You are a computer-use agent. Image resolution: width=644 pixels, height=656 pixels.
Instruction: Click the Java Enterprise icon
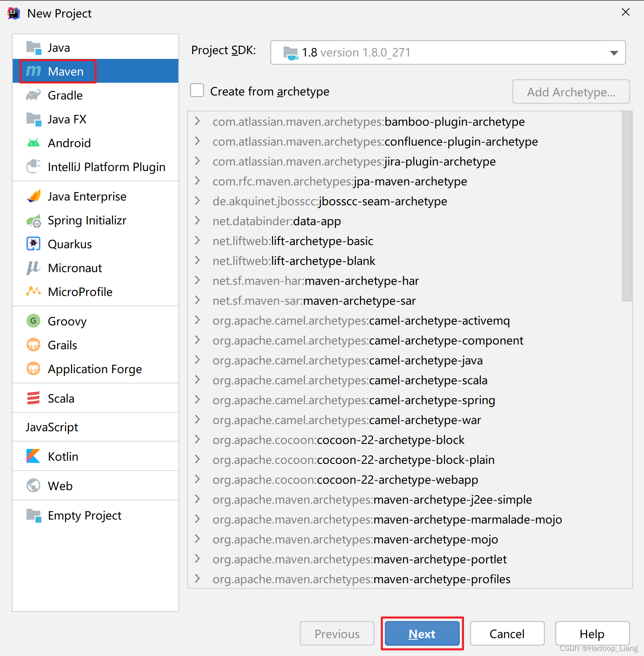point(33,196)
